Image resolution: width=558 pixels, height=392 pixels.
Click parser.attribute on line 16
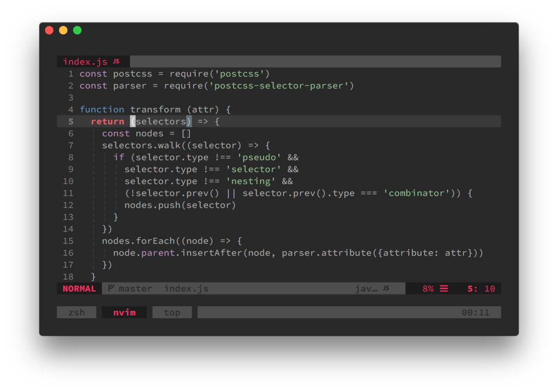327,253
